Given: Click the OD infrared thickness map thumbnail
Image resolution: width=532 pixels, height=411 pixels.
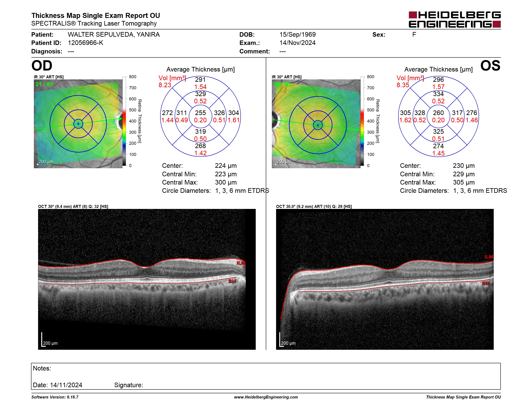Looking at the screenshot, I should coord(78,124).
